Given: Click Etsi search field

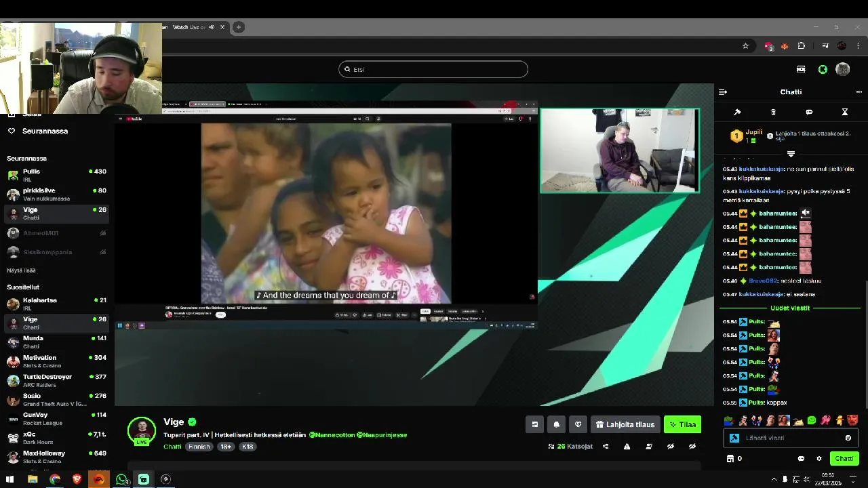Looking at the screenshot, I should tap(433, 69).
